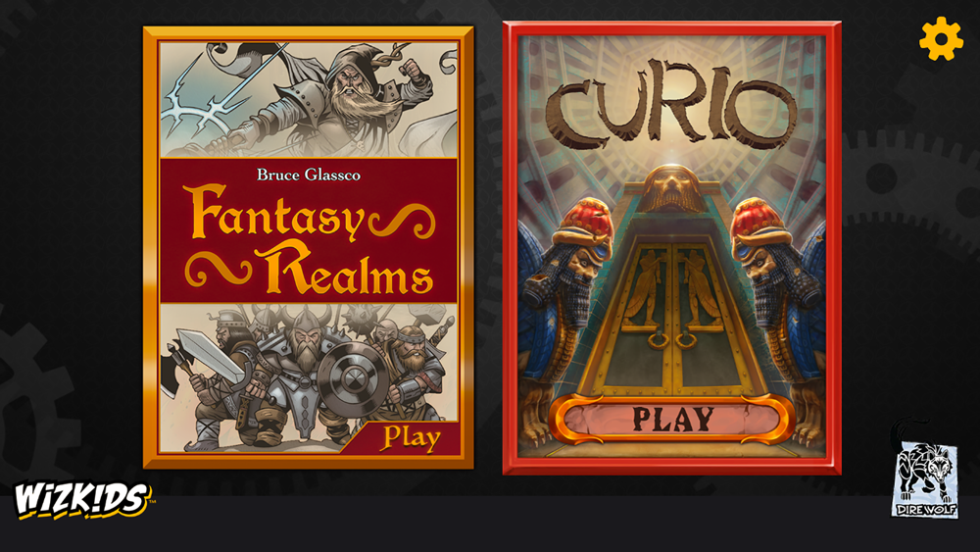980x552 pixels.
Task: Click the WizKids logo
Action: point(82,499)
